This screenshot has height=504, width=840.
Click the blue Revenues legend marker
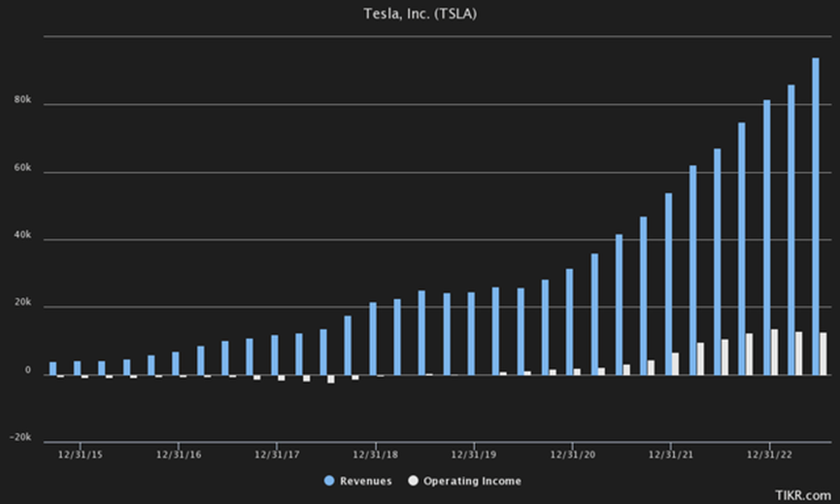coord(329,481)
